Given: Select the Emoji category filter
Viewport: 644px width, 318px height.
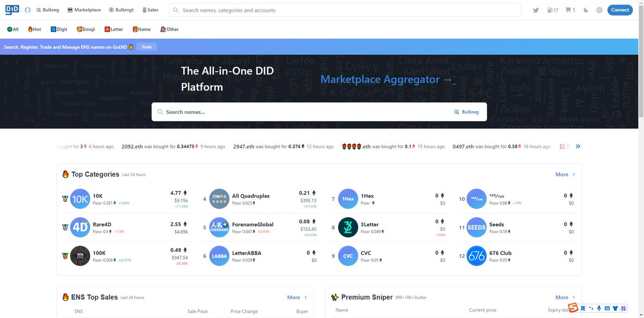Looking at the screenshot, I should pos(86,30).
